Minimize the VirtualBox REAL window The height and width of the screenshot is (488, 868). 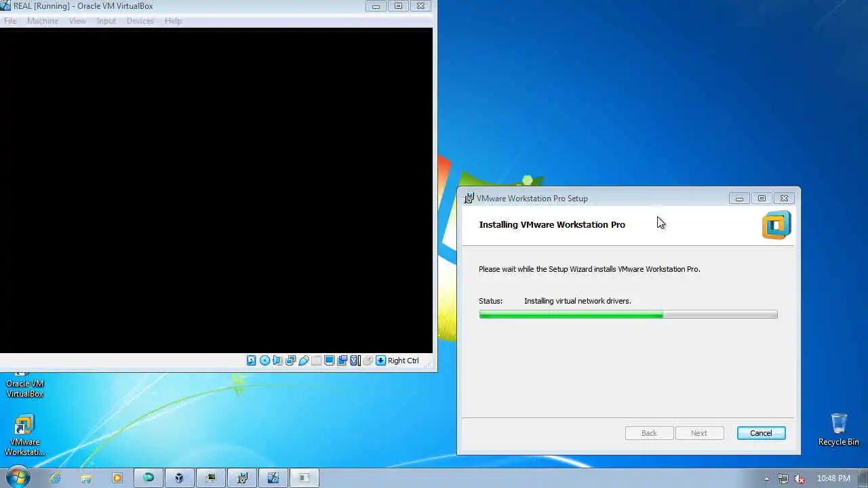pos(376,6)
